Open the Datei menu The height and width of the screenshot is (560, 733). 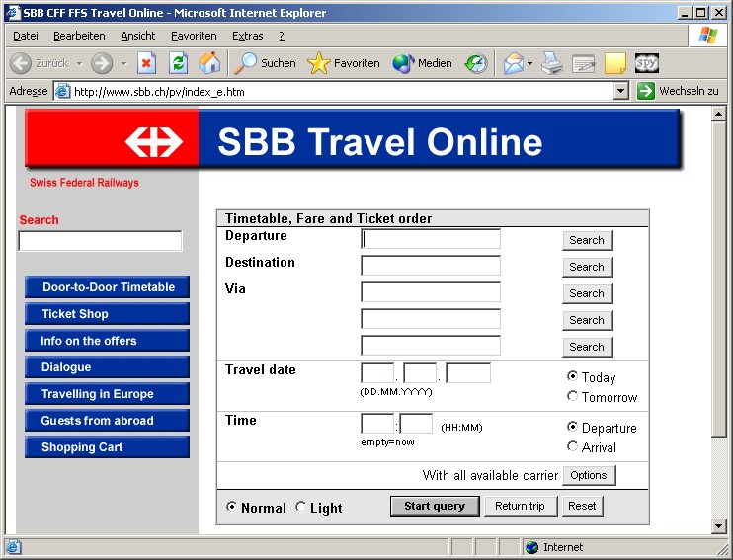pyautogui.click(x=26, y=36)
